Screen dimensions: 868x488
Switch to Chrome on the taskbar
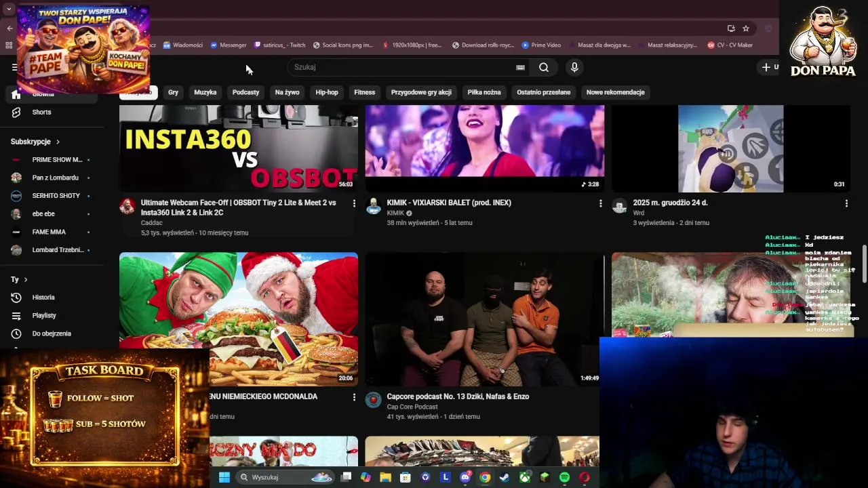[x=485, y=477]
